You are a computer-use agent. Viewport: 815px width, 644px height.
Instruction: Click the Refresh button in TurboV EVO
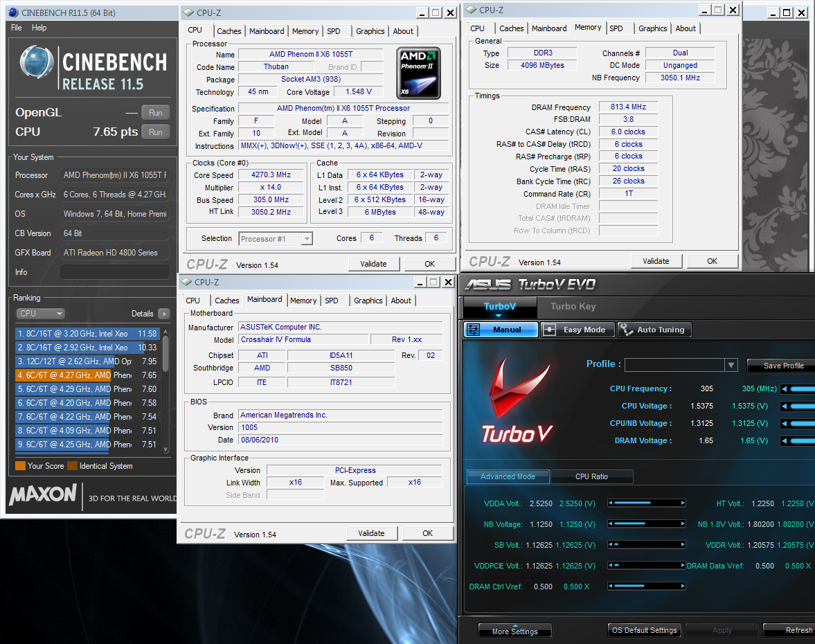click(x=789, y=630)
